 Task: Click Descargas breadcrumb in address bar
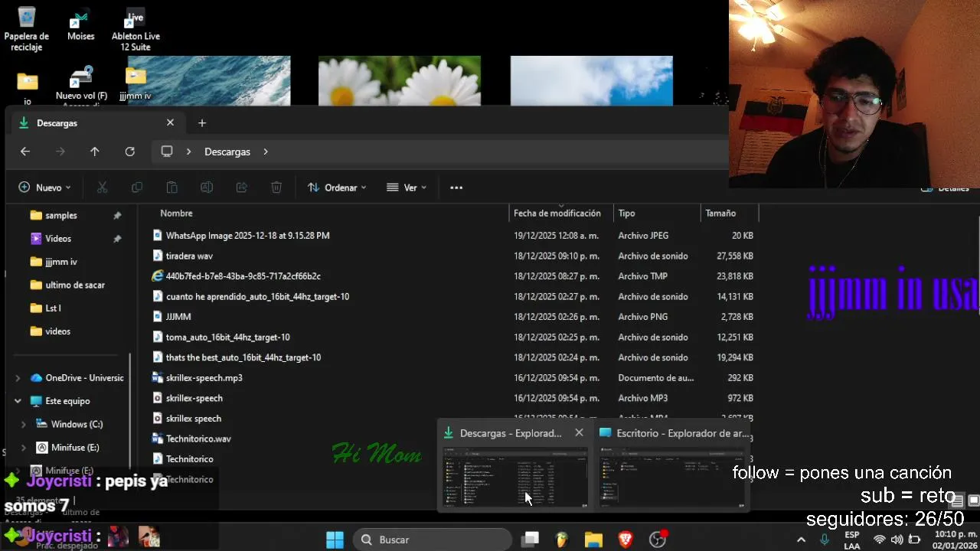(227, 152)
